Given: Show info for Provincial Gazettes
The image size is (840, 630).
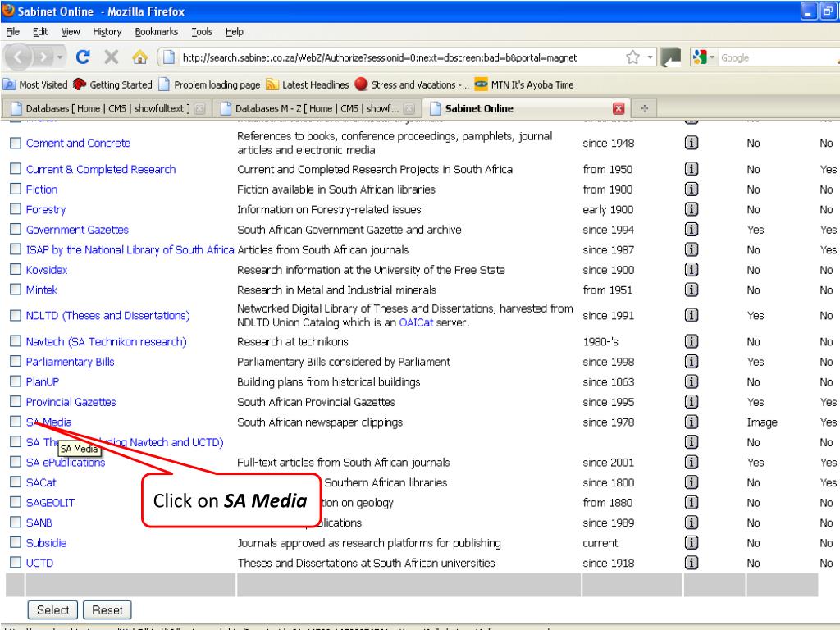Looking at the screenshot, I should (x=691, y=402).
